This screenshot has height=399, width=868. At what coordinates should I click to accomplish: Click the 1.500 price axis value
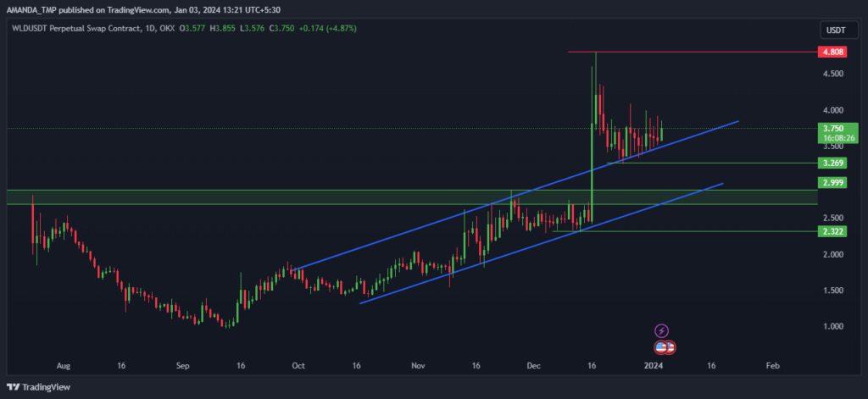(833, 290)
